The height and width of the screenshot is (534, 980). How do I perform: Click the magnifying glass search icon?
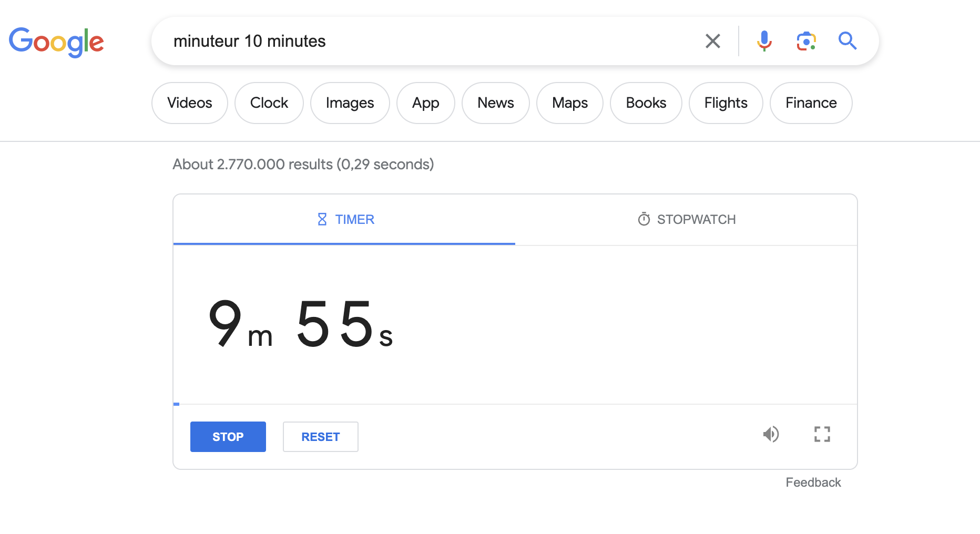click(x=847, y=40)
